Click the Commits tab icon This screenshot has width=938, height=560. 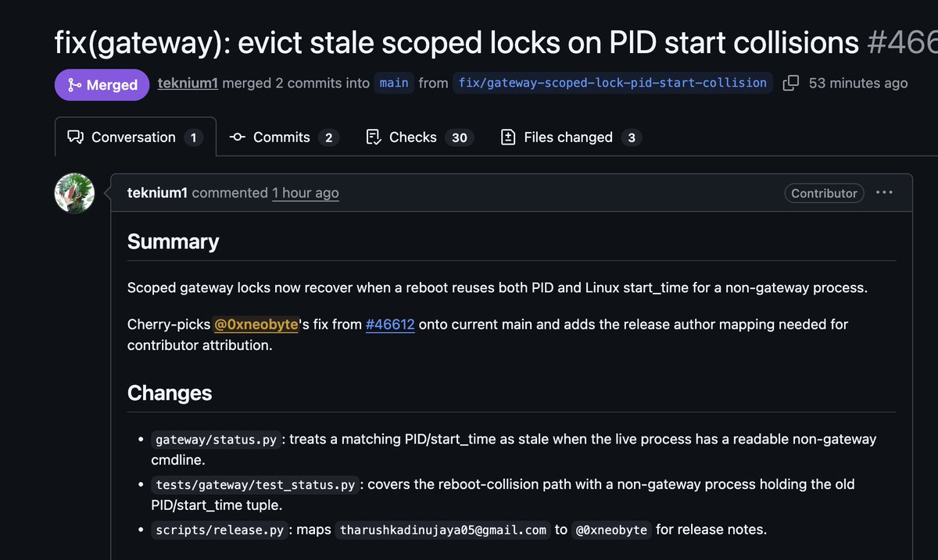pyautogui.click(x=238, y=137)
